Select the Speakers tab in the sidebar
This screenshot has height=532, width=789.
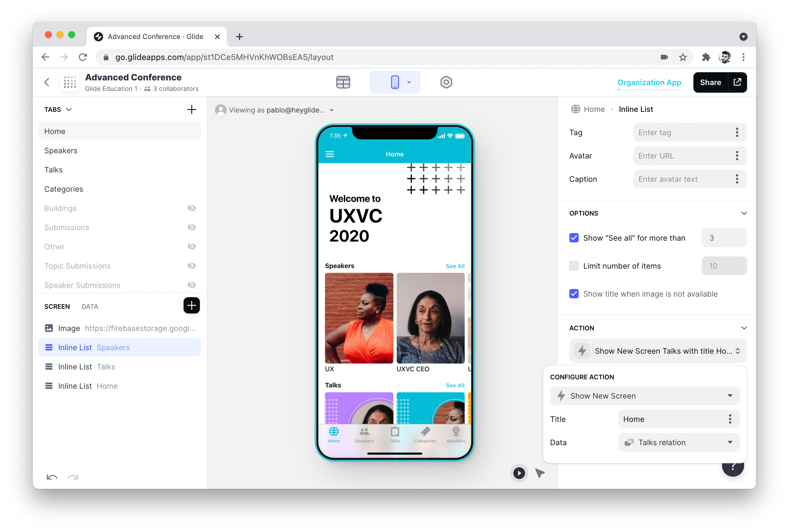[x=61, y=150]
